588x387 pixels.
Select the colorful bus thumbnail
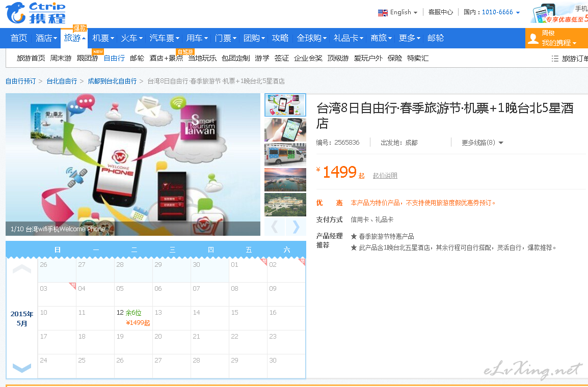tap(285, 154)
